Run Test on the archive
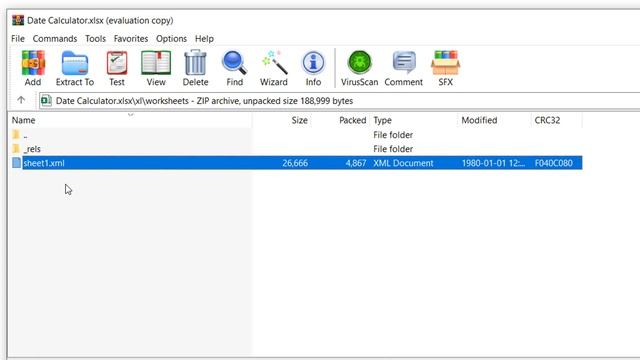The height and width of the screenshot is (360, 640). (x=117, y=68)
